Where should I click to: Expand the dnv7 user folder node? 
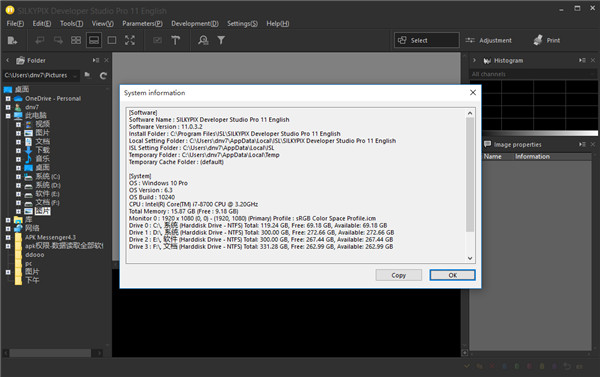[x=8, y=107]
